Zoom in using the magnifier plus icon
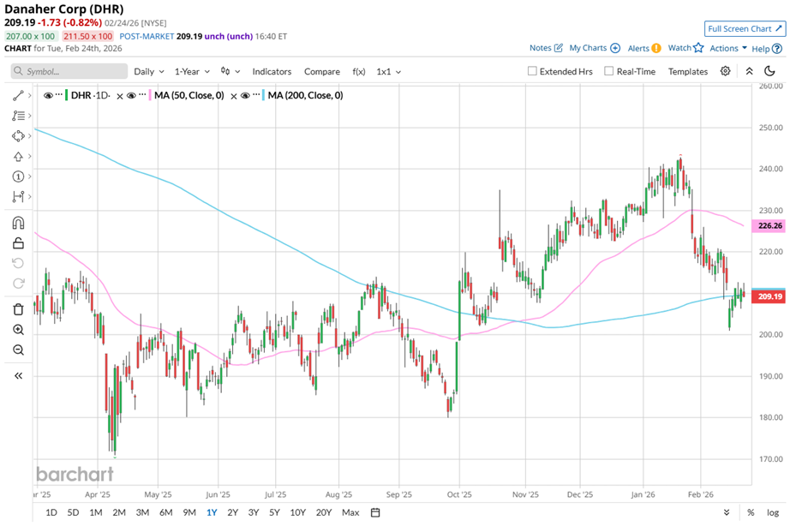Viewport: 802px width, 532px height. pos(18,330)
